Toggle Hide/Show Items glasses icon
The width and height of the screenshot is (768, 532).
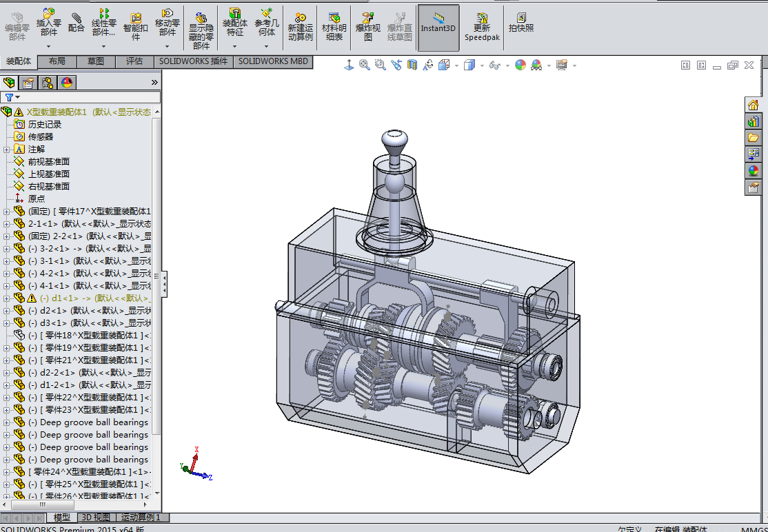pos(494,65)
